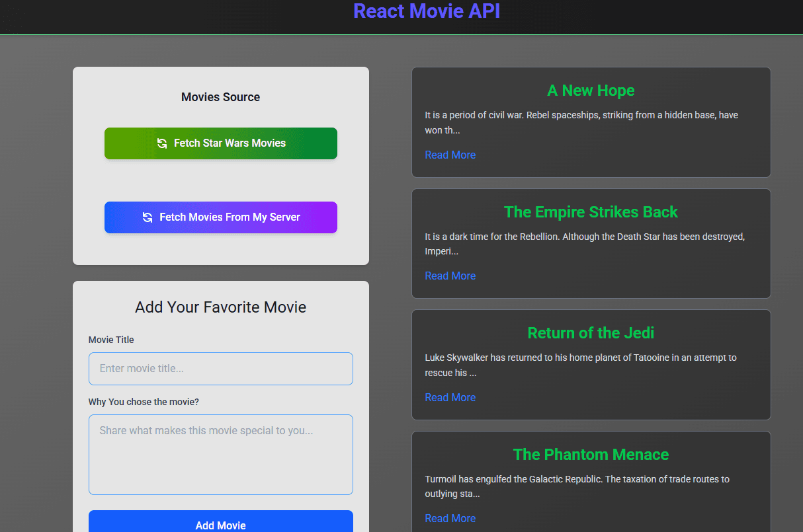This screenshot has height=532, width=803.
Task: Click the Movies Source heading
Action: 220,97
